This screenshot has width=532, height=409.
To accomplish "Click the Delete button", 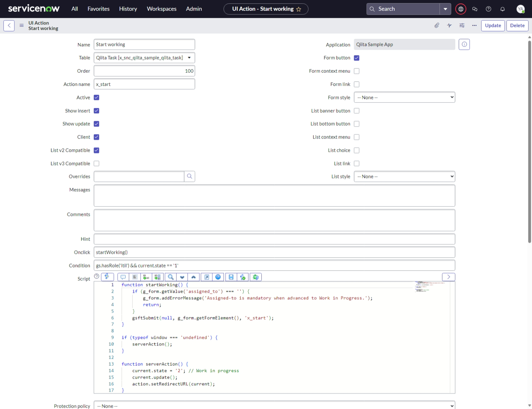I will click(x=517, y=26).
